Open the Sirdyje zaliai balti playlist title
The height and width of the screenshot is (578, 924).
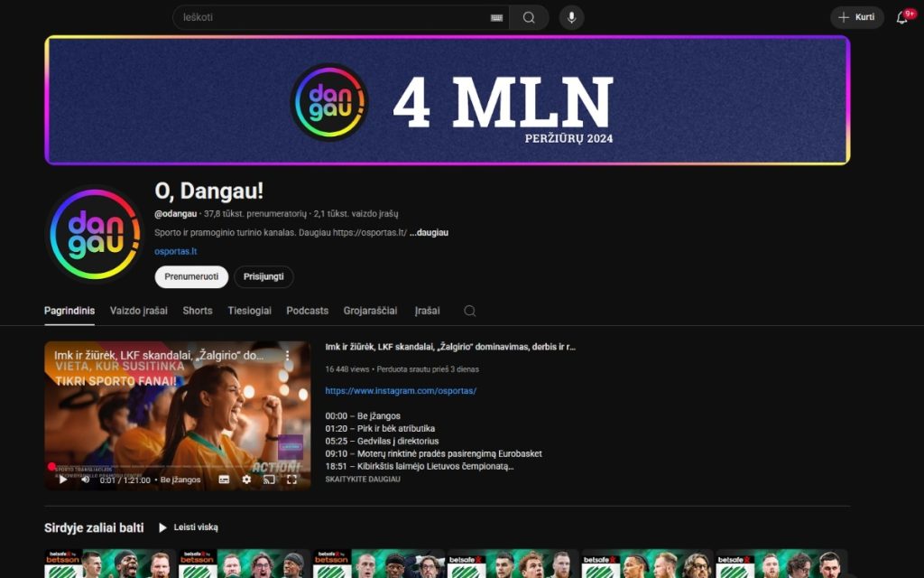[x=94, y=527]
